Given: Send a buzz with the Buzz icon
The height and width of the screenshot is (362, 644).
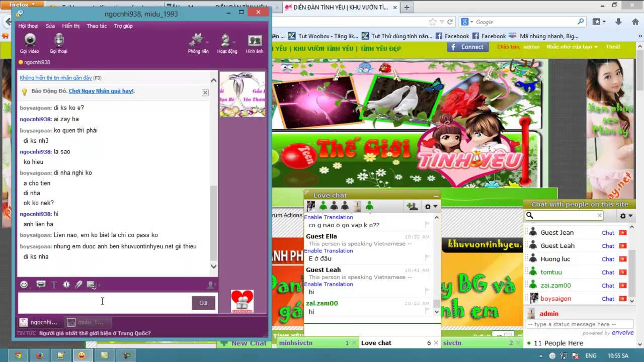Looking at the screenshot, I should click(66, 285).
